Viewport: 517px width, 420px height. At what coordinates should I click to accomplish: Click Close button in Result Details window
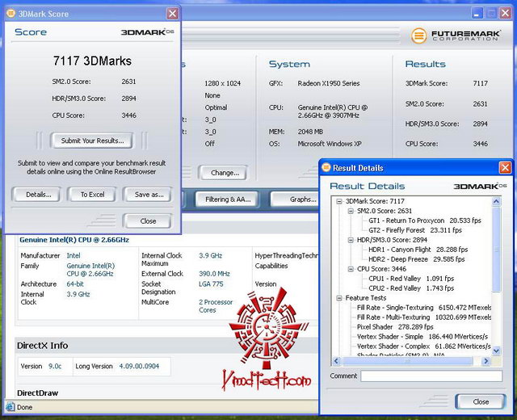pyautogui.click(x=481, y=401)
